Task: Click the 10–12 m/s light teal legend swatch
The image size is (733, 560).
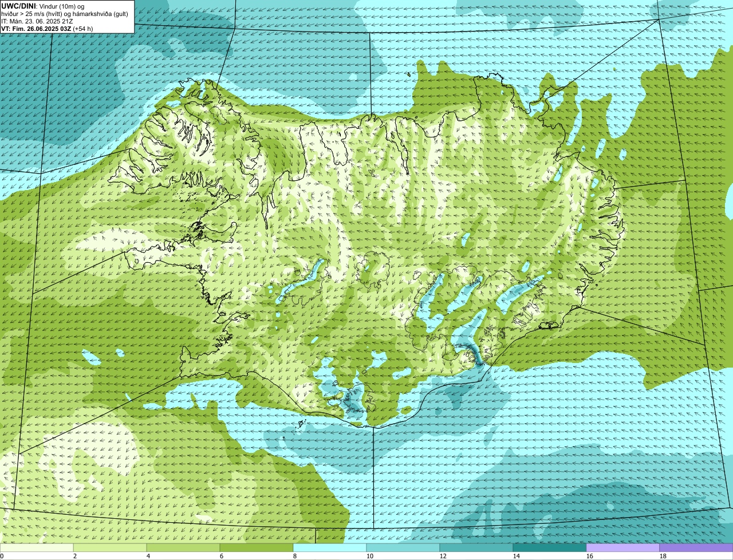Action: (403, 548)
